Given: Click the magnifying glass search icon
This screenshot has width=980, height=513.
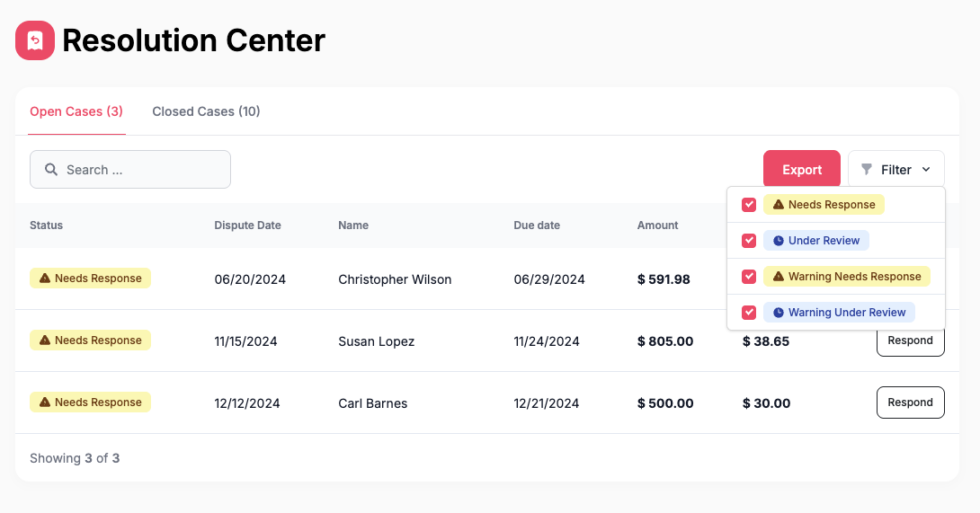Looking at the screenshot, I should point(51,169).
